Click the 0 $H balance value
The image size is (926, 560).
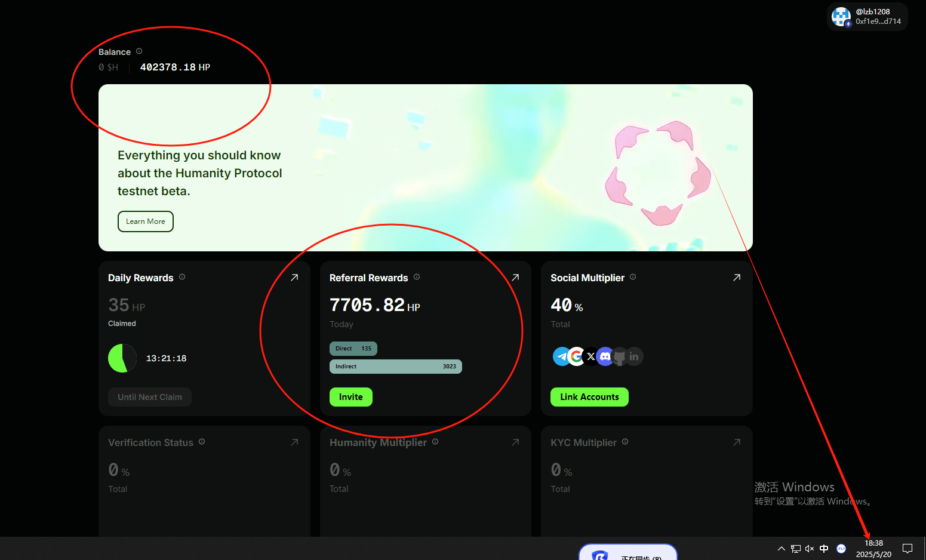[x=109, y=67]
